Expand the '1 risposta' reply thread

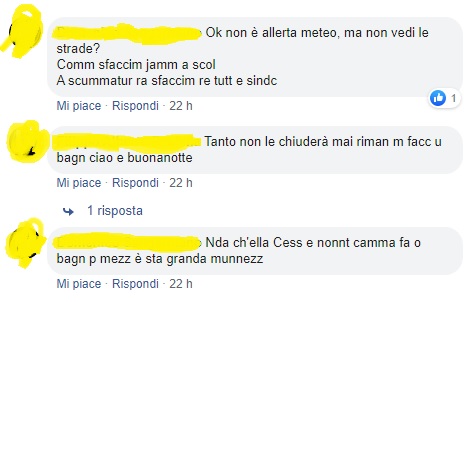coord(115,211)
